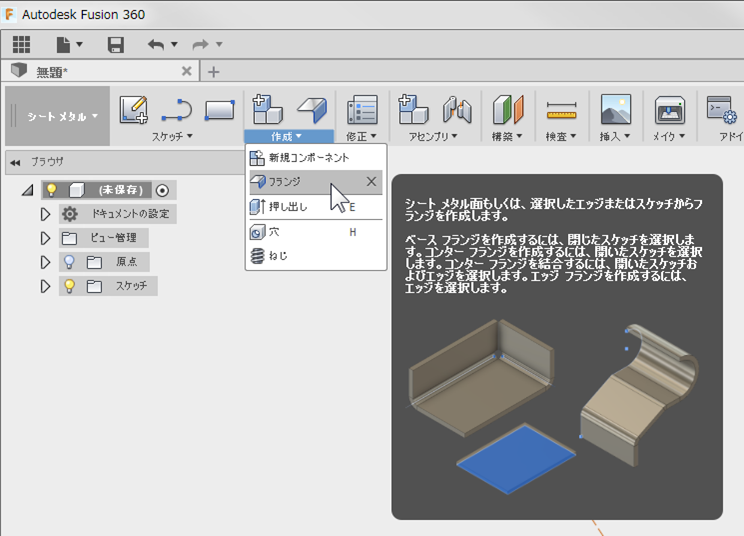
Task: Click the Flange toolbar icon
Action: click(312, 109)
